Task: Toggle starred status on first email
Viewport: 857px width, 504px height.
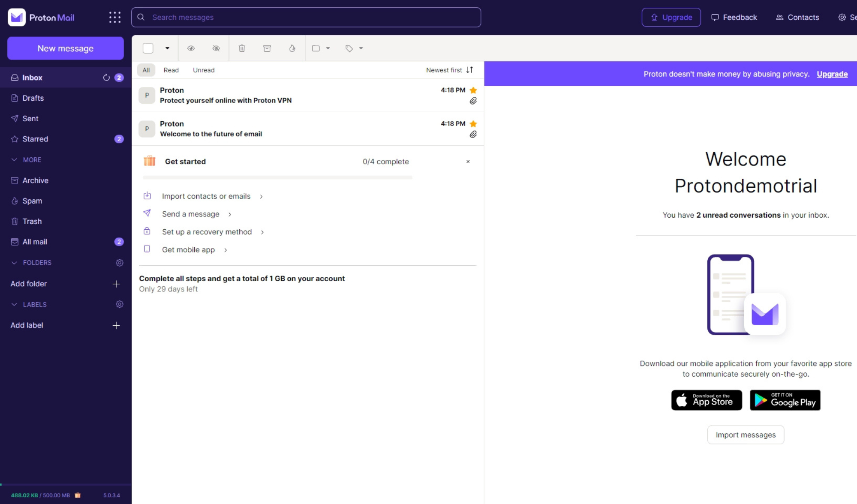Action: tap(473, 90)
